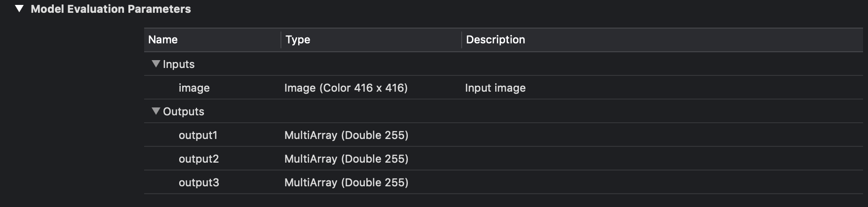Click the Image (Color 416 x 416) type cell
This screenshot has height=207, width=868.
346,88
